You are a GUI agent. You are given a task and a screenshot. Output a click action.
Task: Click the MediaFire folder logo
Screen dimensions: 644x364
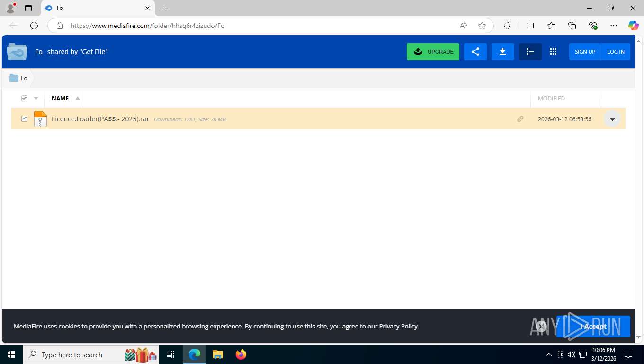(x=17, y=52)
